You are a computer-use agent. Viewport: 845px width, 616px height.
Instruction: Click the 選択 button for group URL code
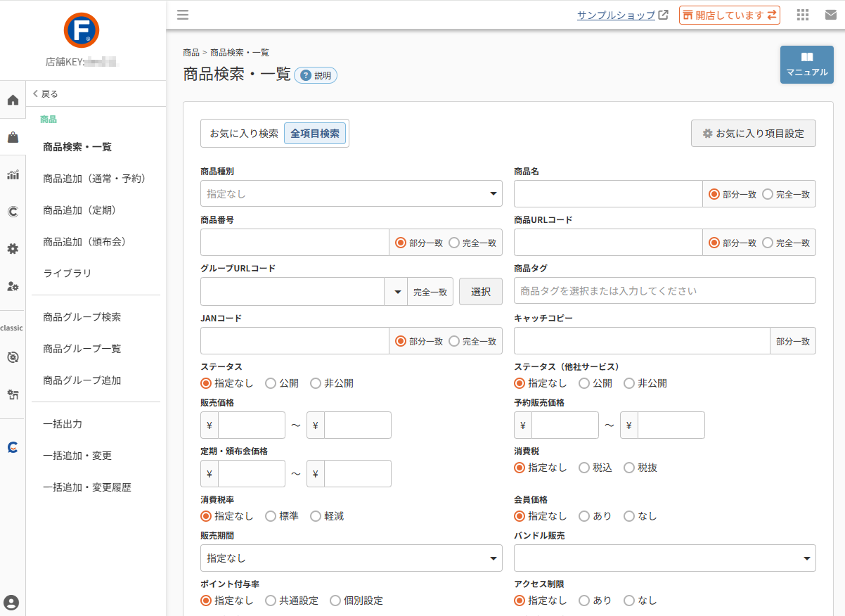pos(481,291)
